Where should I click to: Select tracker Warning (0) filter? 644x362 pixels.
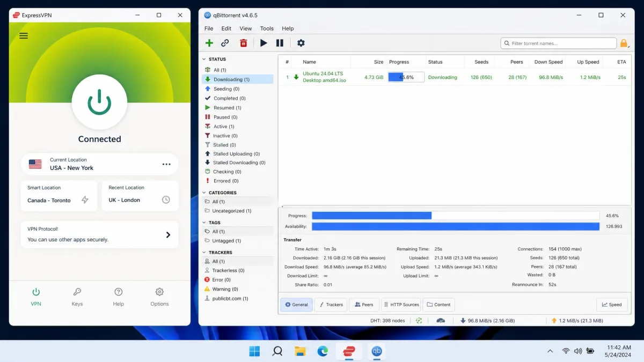coord(237,289)
